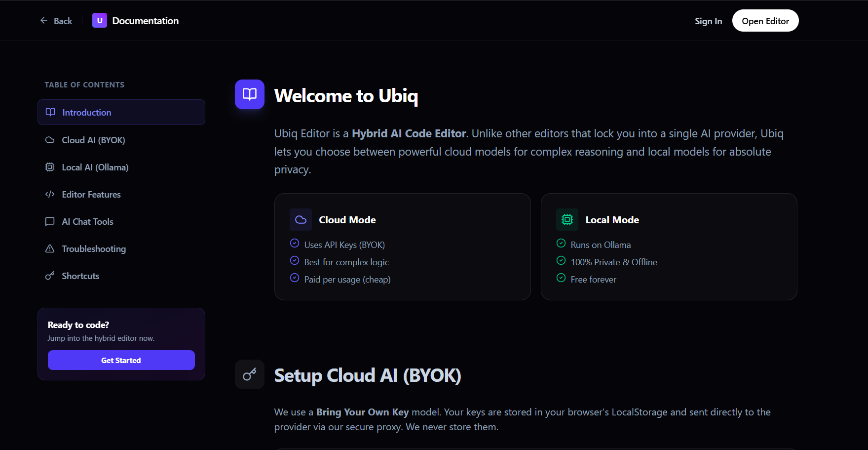Click the back arrow icon
The height and width of the screenshot is (450, 868).
[44, 20]
